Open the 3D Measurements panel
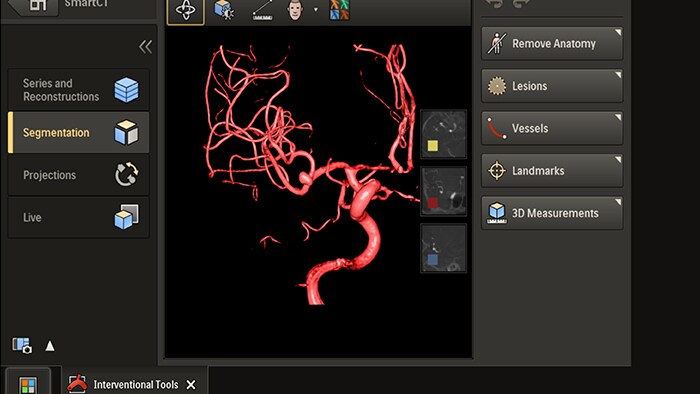 point(552,213)
